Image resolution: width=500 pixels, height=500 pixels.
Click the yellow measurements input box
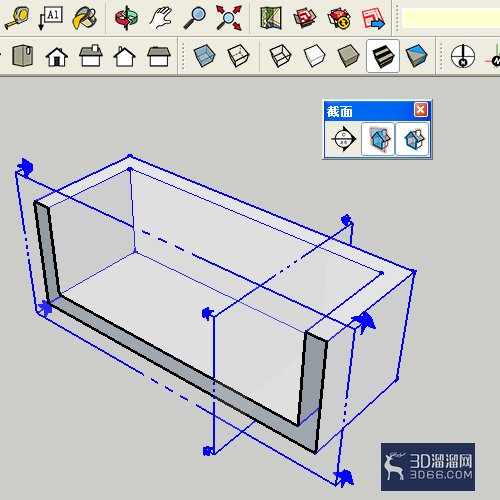point(451,18)
